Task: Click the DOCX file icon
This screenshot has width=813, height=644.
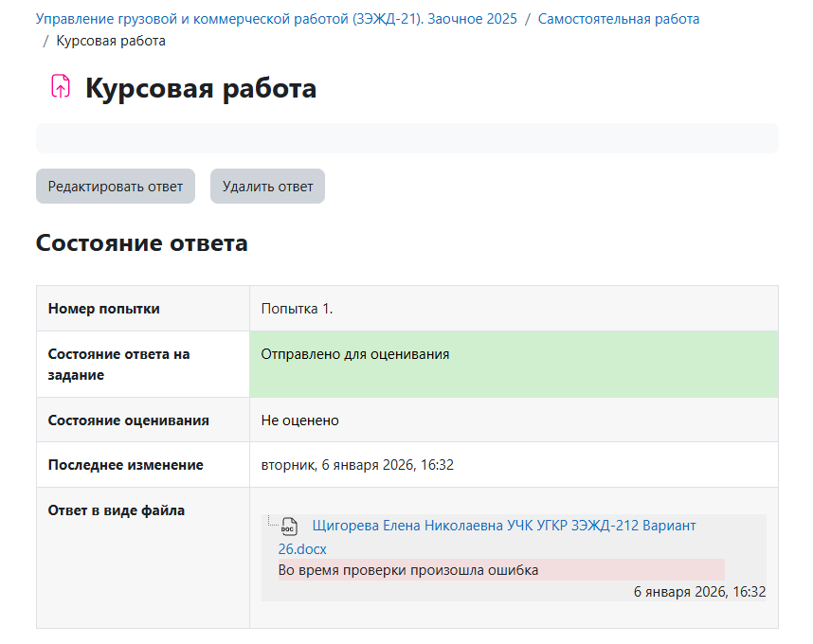Action: click(289, 527)
